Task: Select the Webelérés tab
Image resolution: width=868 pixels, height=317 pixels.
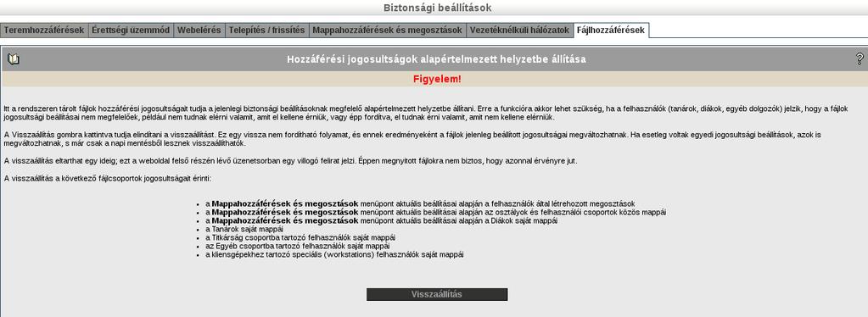Action: [x=199, y=31]
